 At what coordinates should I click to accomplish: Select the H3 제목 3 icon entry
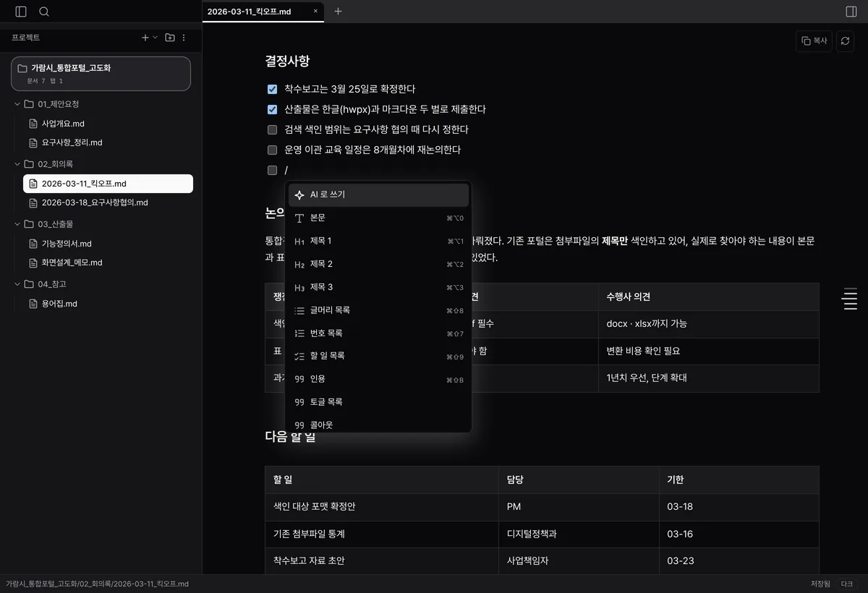tap(299, 287)
